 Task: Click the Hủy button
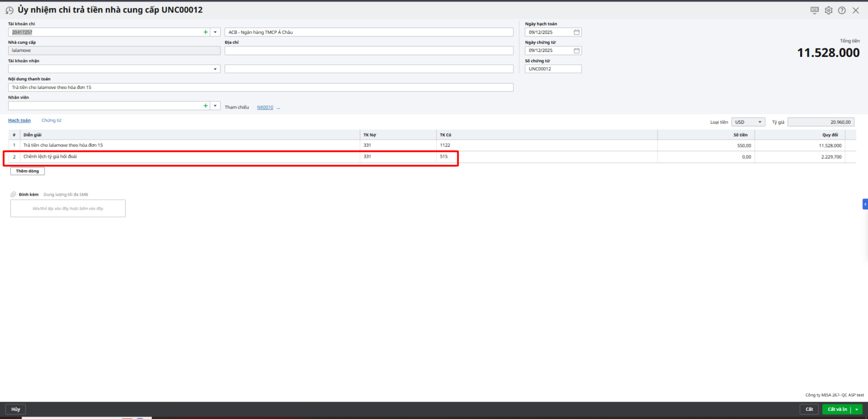16,409
